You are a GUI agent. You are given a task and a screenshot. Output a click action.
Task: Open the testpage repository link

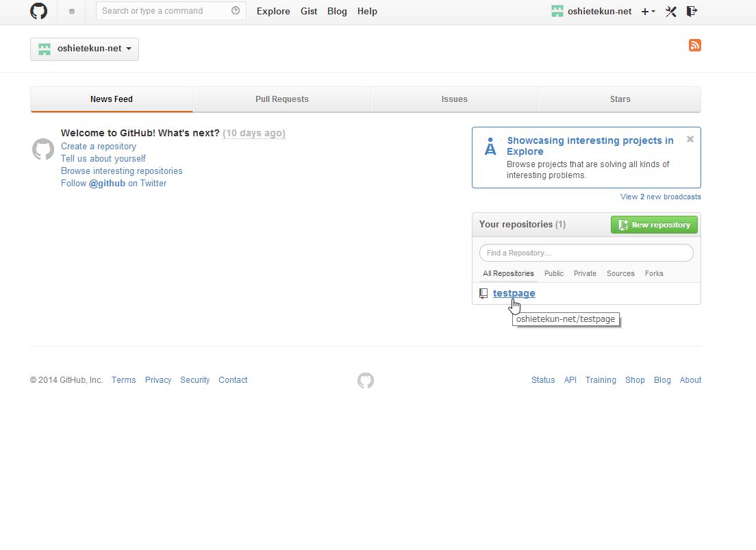514,293
